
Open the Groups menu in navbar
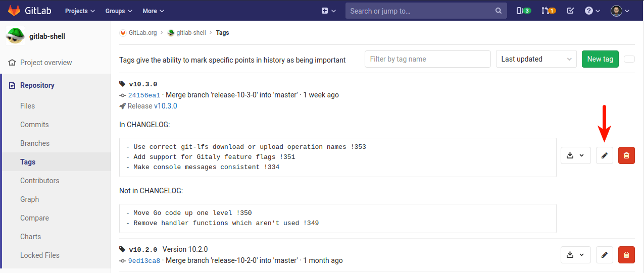pyautogui.click(x=119, y=11)
